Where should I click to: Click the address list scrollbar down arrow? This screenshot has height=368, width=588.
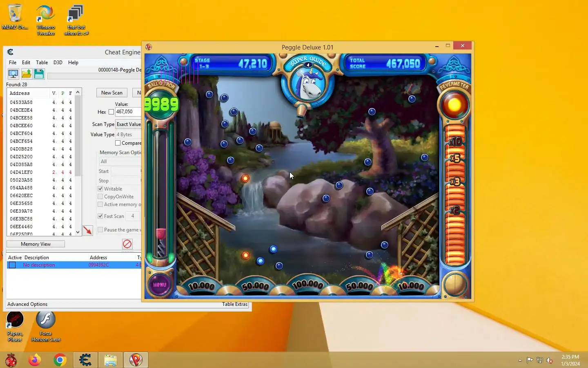click(x=78, y=232)
